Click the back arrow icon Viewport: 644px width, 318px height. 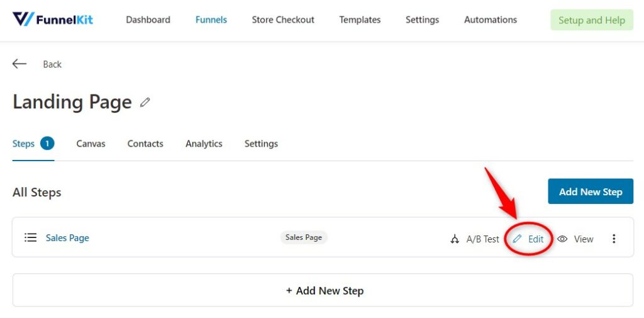tap(19, 64)
